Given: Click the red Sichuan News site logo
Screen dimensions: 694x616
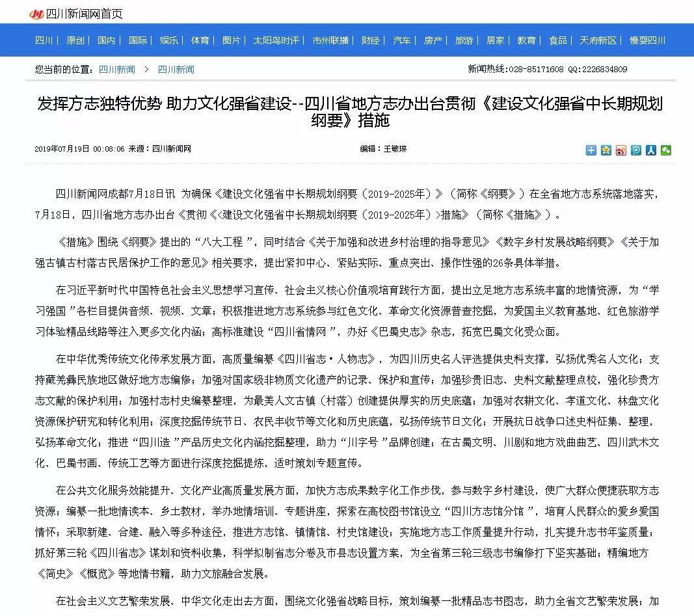Looking at the screenshot, I should (x=36, y=14).
